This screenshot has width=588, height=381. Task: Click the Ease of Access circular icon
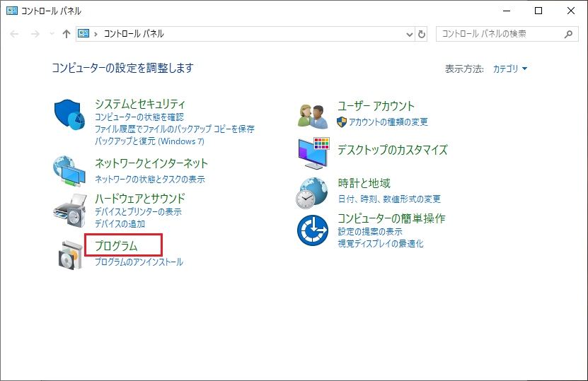pos(313,230)
